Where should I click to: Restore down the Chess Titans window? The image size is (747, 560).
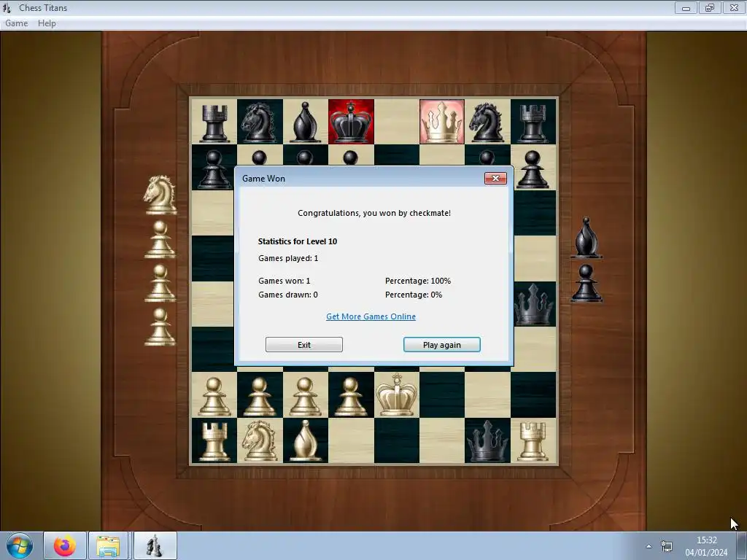[x=710, y=7]
